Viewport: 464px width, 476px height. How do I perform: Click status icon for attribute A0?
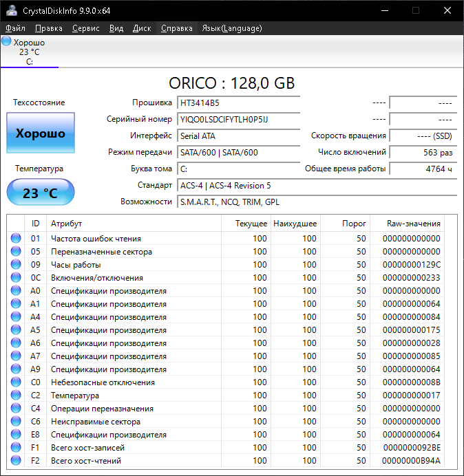coord(16,290)
